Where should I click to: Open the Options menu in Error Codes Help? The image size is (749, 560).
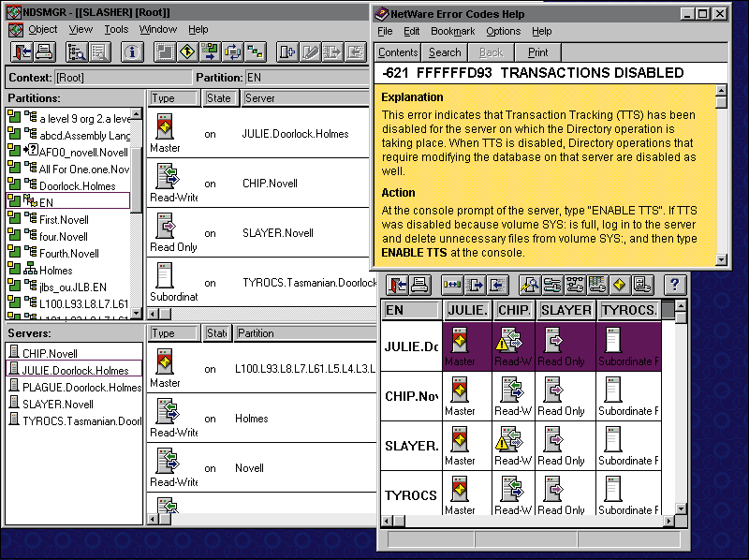point(504,32)
